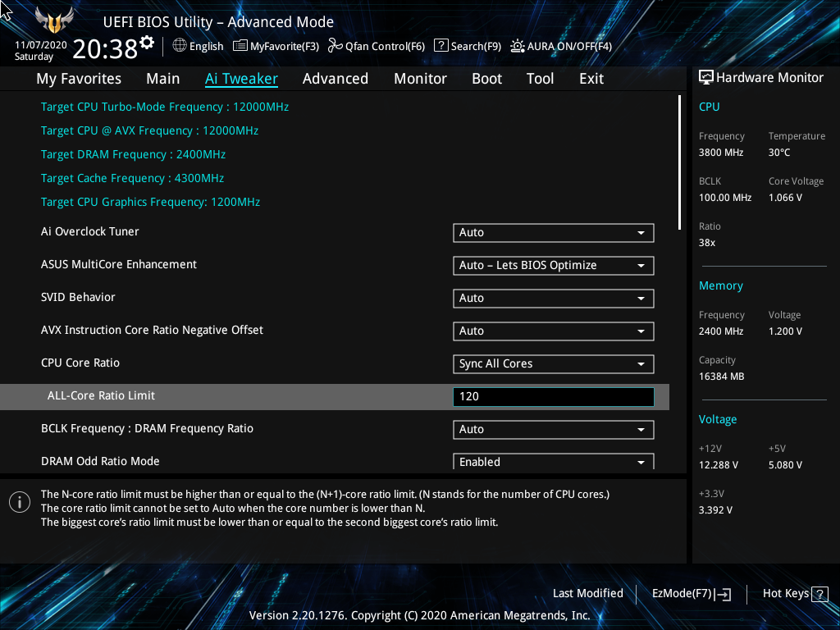Expand ASUS MultiCore Enhancement dropdown
The width and height of the screenshot is (840, 630).
[x=554, y=265]
